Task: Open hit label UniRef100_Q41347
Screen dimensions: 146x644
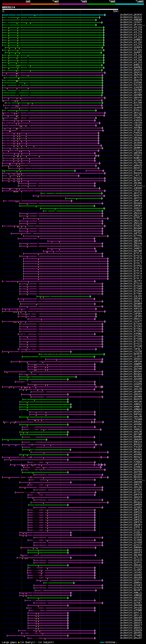Action: point(131,600)
